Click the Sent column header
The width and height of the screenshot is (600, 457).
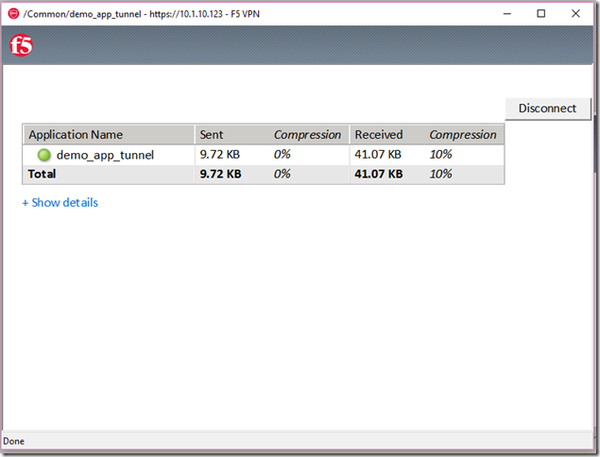pyautogui.click(x=211, y=135)
